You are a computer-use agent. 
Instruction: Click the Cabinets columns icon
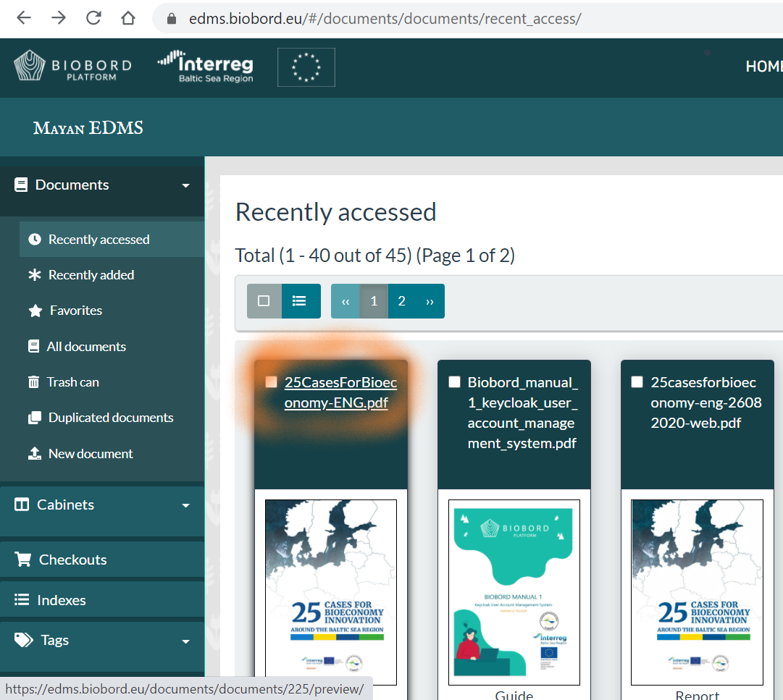click(22, 505)
